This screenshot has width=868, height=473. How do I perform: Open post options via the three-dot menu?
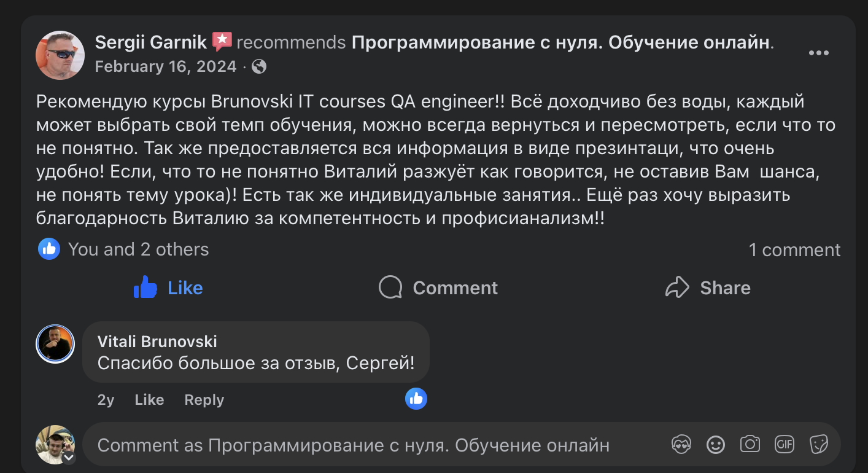coord(818,53)
